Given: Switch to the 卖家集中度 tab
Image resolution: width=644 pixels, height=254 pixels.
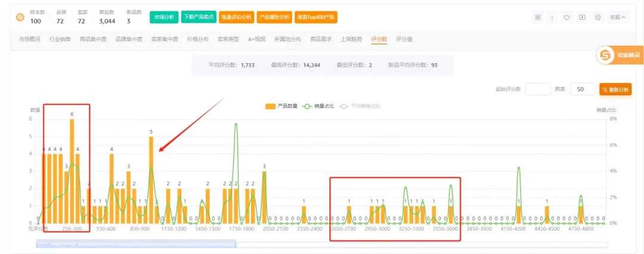Looking at the screenshot, I should coord(165,39).
